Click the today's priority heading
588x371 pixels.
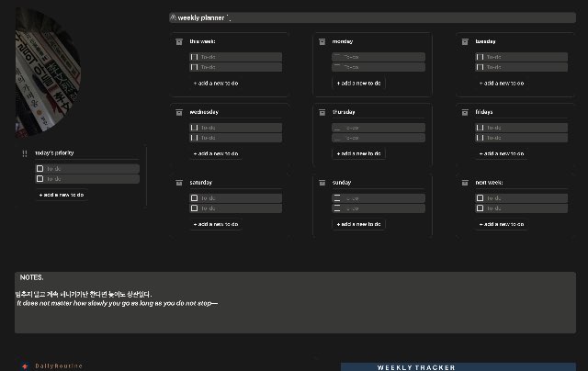[x=54, y=152]
